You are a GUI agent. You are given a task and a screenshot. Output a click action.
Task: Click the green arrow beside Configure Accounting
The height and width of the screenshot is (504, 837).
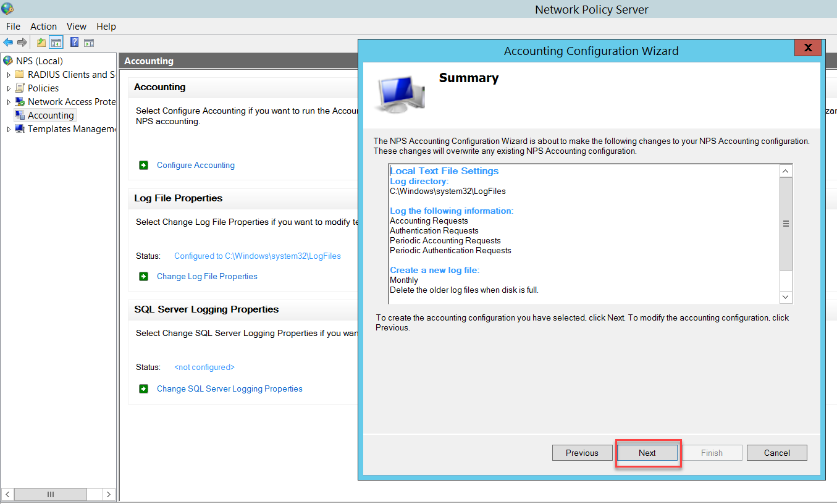tap(144, 165)
